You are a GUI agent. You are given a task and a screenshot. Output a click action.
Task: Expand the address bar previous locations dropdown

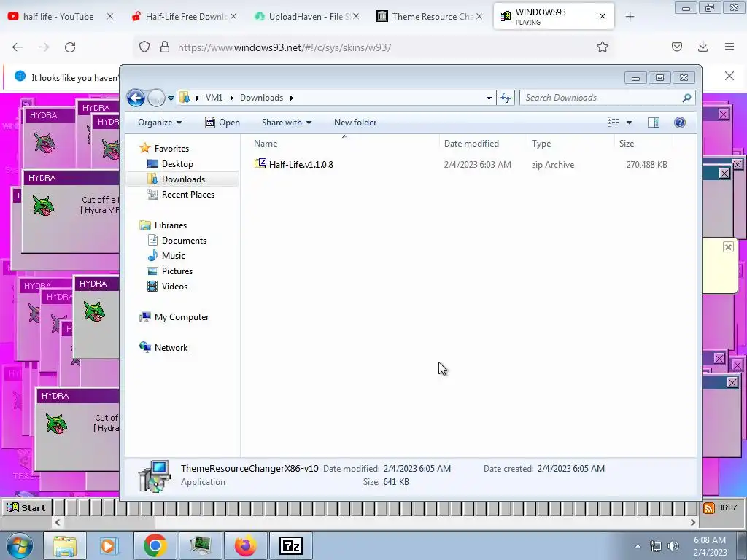(489, 98)
